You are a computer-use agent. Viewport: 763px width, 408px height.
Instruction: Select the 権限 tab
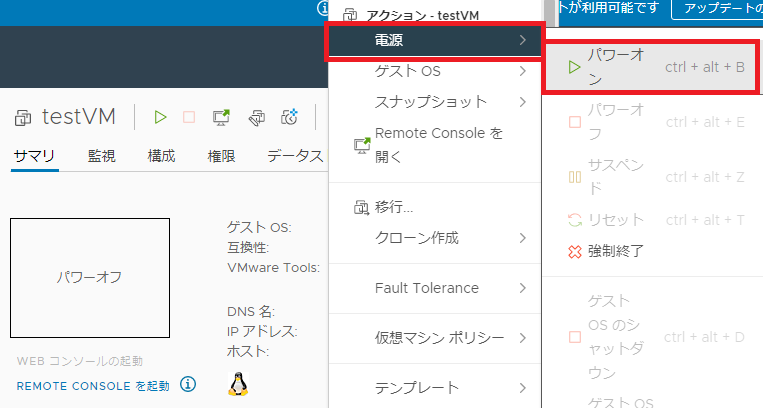point(221,156)
